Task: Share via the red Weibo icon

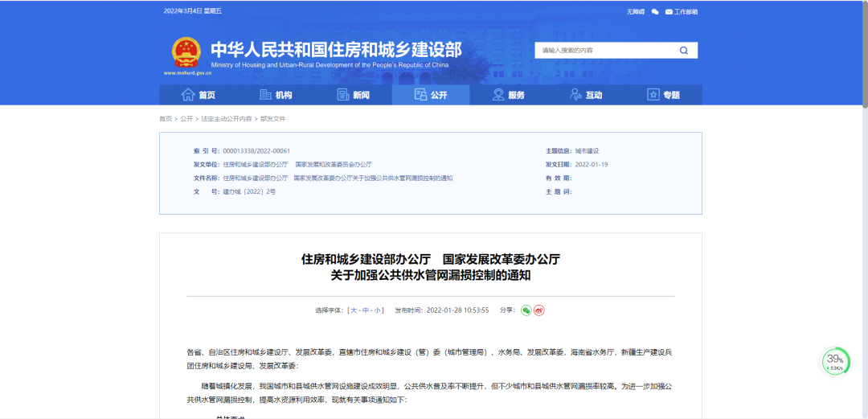Action: click(539, 310)
